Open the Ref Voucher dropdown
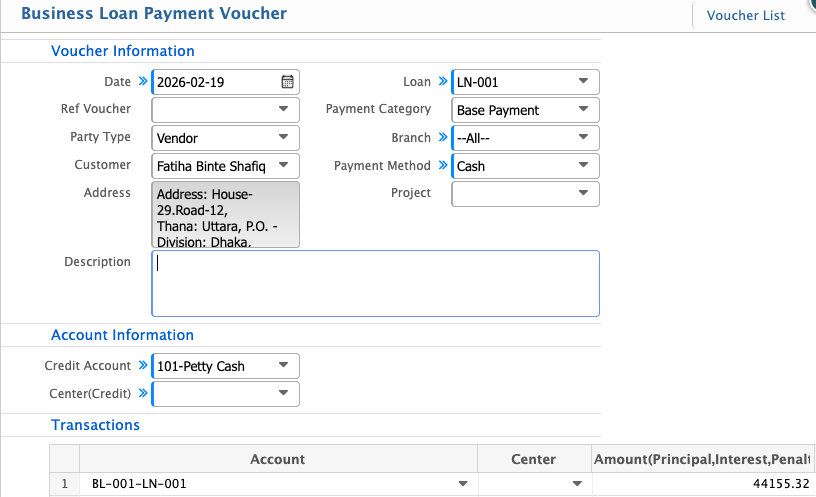816x497 pixels. 283,110
